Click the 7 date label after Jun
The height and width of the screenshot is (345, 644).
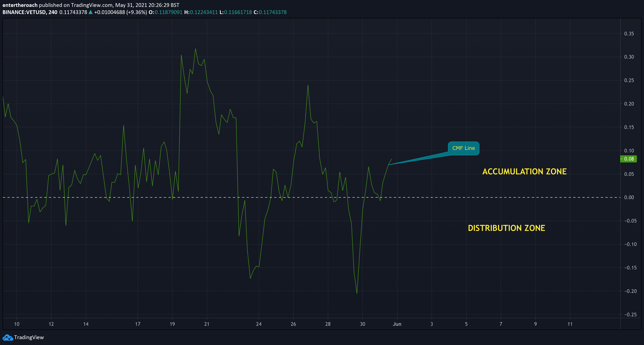click(501, 324)
